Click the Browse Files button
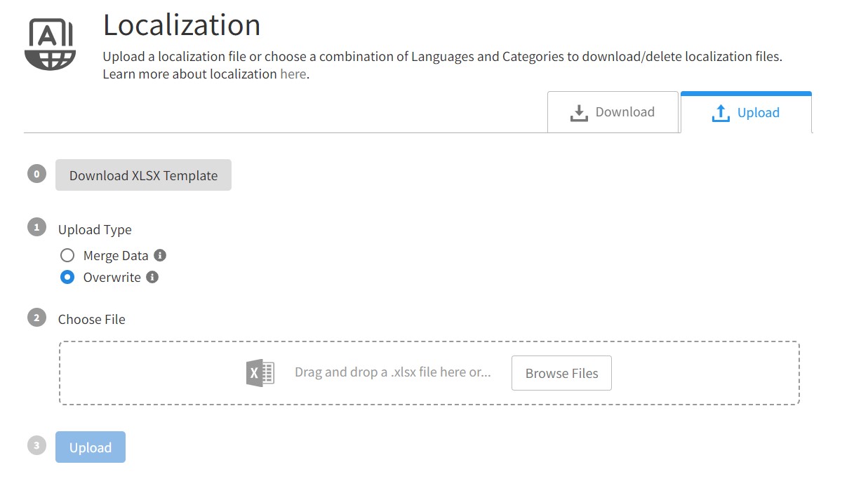The height and width of the screenshot is (481, 868). point(561,372)
